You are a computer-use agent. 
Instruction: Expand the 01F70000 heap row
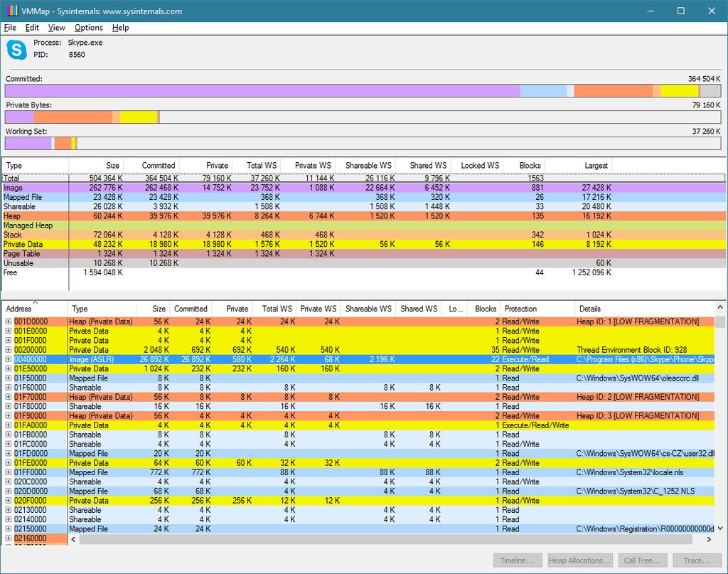coord(9,397)
